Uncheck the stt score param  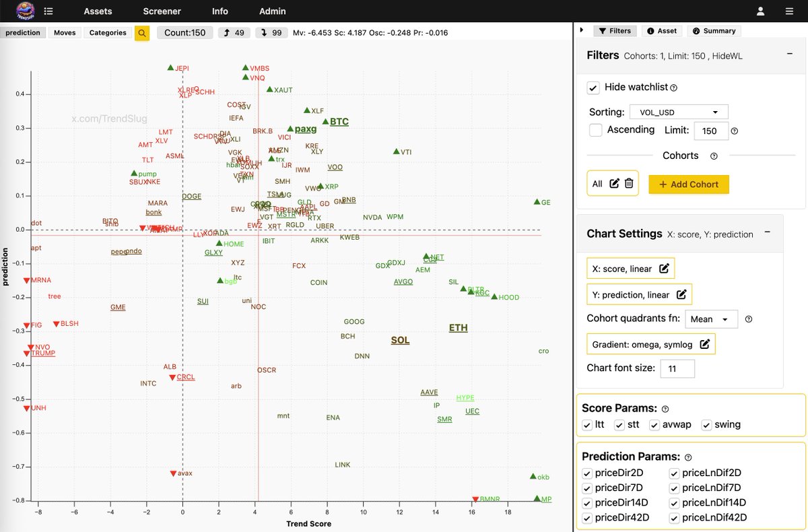tap(619, 425)
